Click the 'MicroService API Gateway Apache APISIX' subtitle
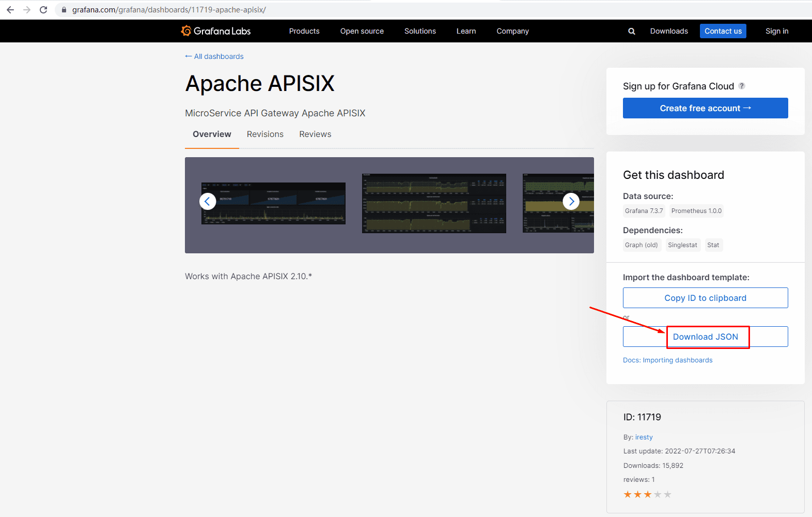812x517 pixels. click(275, 113)
